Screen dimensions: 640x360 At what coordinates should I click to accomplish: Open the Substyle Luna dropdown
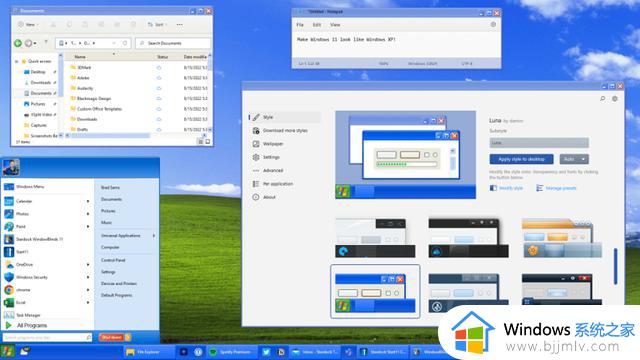[x=539, y=142]
